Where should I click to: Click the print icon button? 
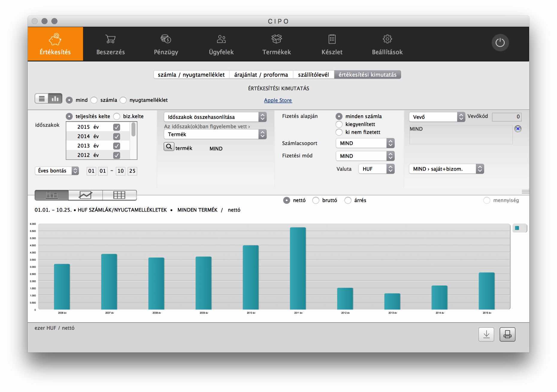pyautogui.click(x=507, y=334)
